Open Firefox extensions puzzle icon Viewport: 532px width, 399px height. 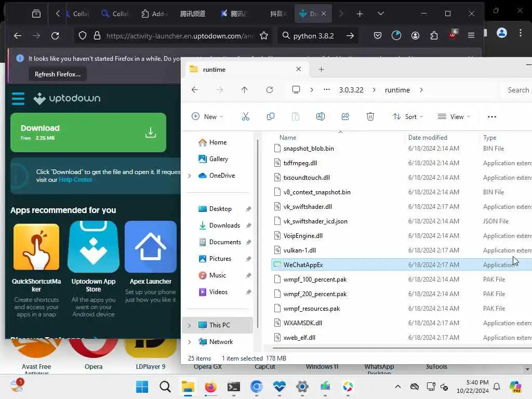[434, 36]
